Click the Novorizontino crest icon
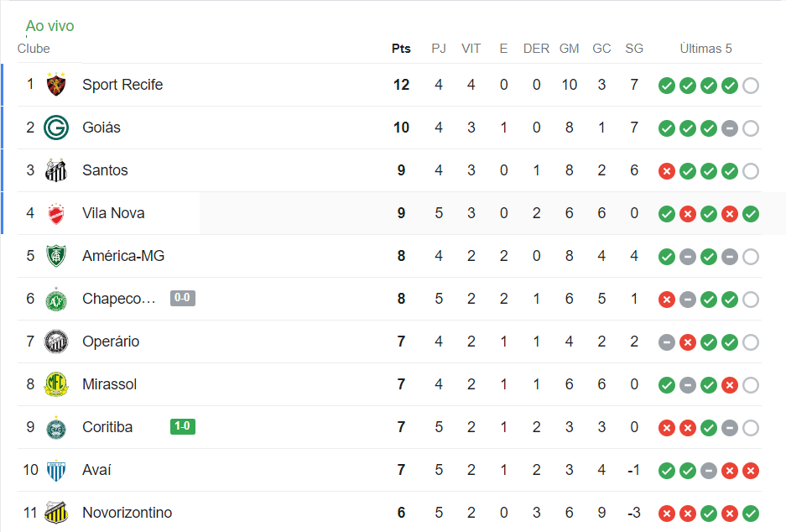Screen dimensions: 786x532 (56, 513)
